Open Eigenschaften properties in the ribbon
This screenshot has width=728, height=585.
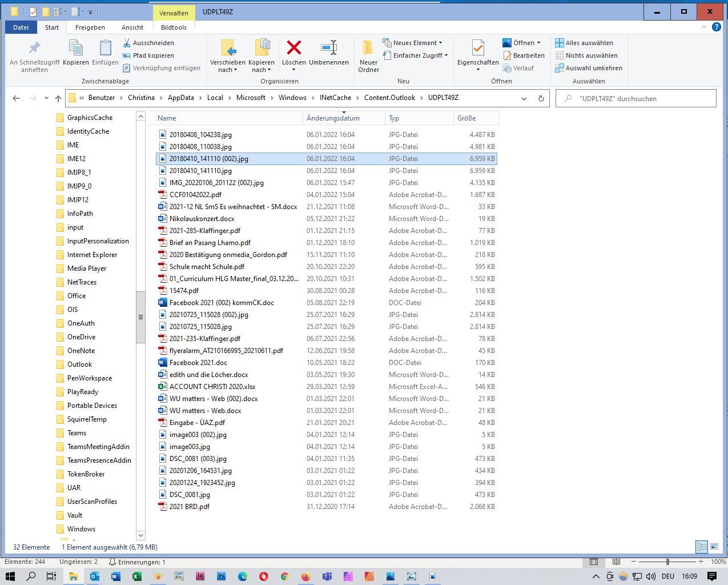478,49
